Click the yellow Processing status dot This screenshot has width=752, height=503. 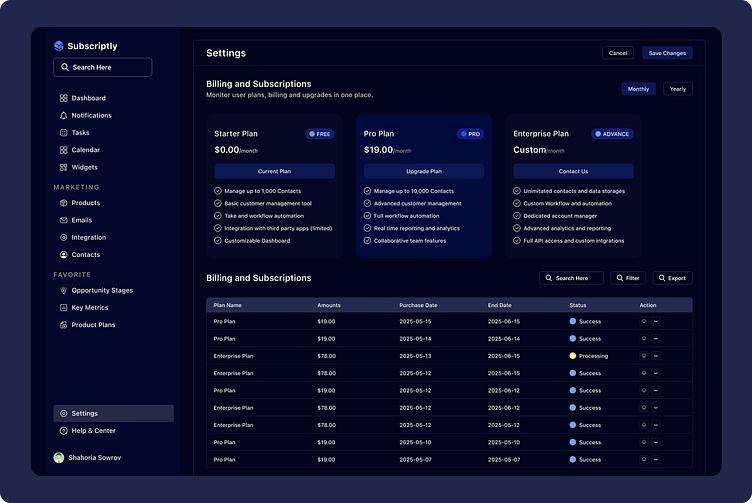point(573,356)
